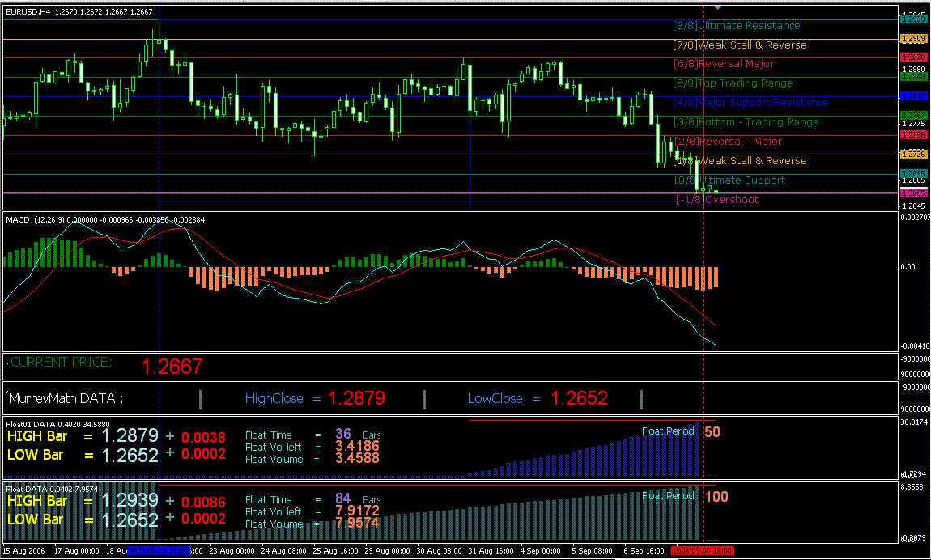Click the highlighted current price tag 1.2667

(171, 366)
